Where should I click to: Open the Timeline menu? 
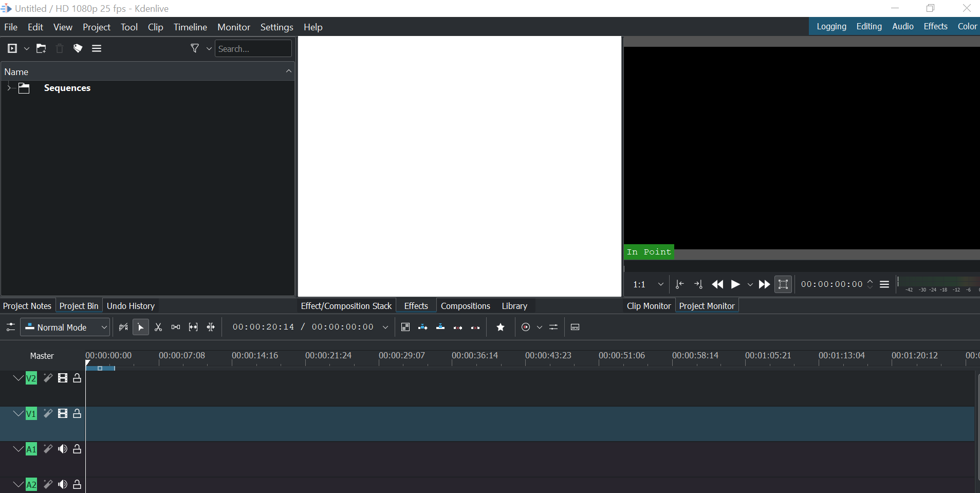pyautogui.click(x=190, y=27)
